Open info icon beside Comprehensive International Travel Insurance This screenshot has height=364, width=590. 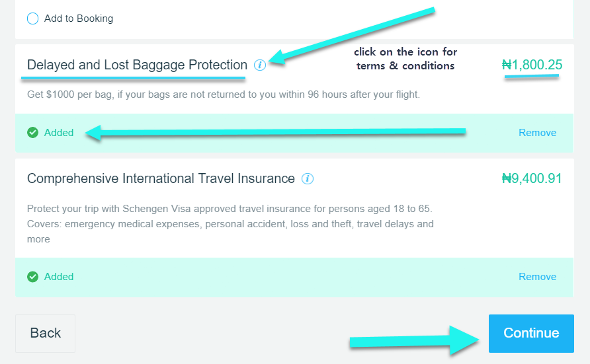point(308,179)
